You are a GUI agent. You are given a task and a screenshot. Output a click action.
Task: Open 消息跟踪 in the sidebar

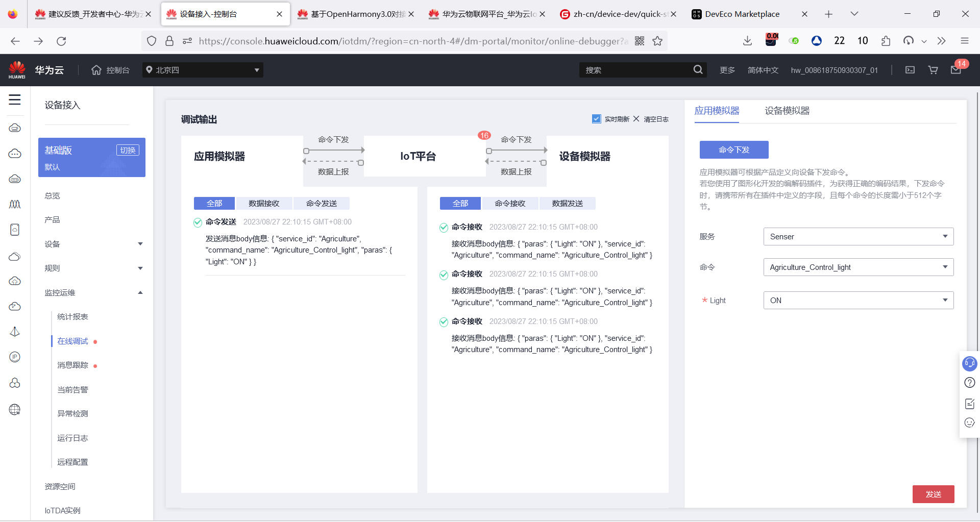coord(72,365)
